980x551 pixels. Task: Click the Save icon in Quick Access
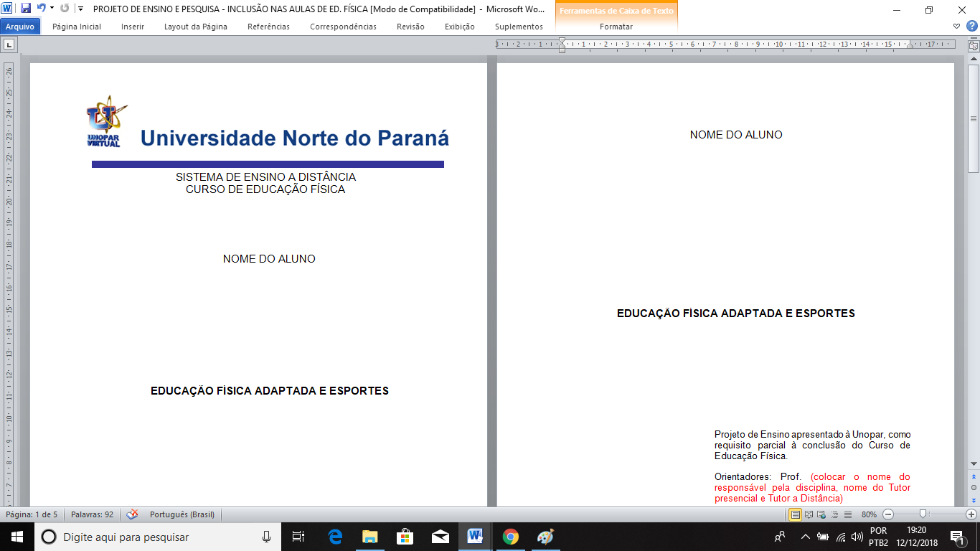pyautogui.click(x=26, y=9)
